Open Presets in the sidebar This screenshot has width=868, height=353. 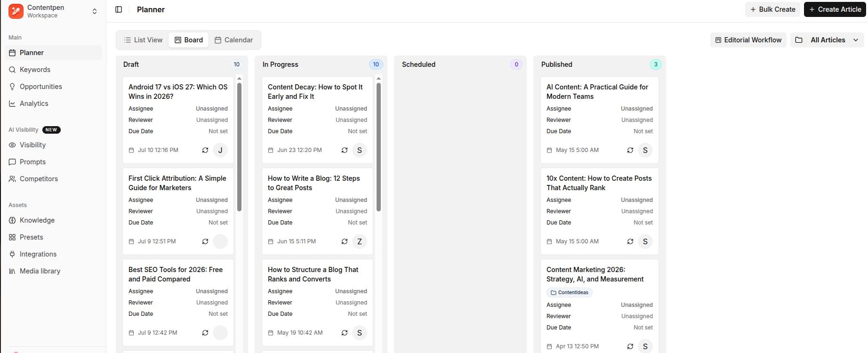click(x=53, y=237)
